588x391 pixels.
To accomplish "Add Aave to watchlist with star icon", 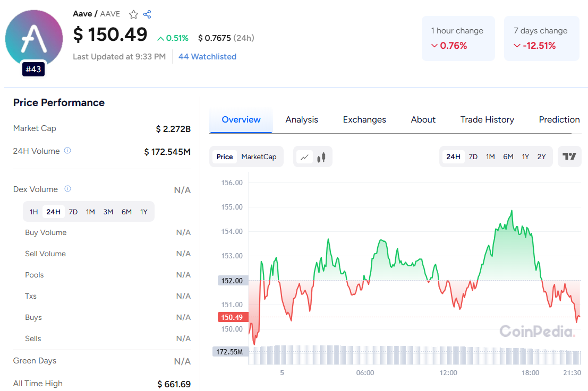I will [x=133, y=15].
